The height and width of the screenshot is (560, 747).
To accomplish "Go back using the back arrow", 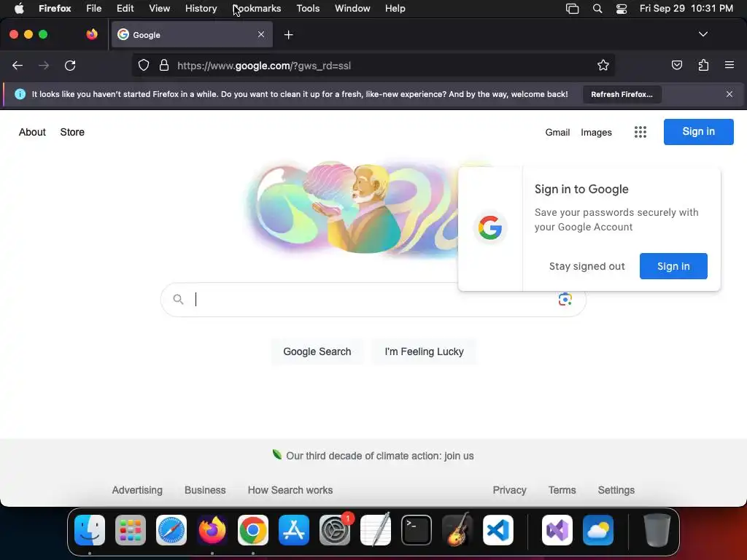I will (18, 65).
